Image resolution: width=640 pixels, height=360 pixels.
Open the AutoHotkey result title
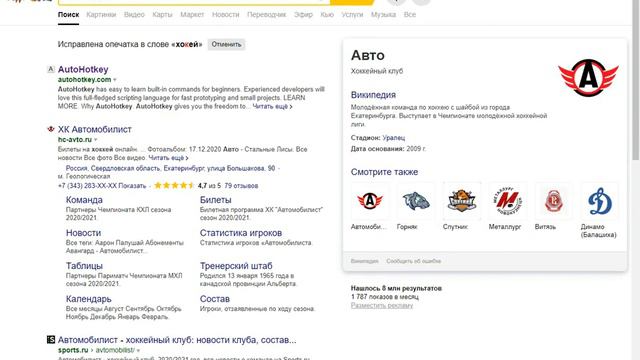[x=83, y=69]
